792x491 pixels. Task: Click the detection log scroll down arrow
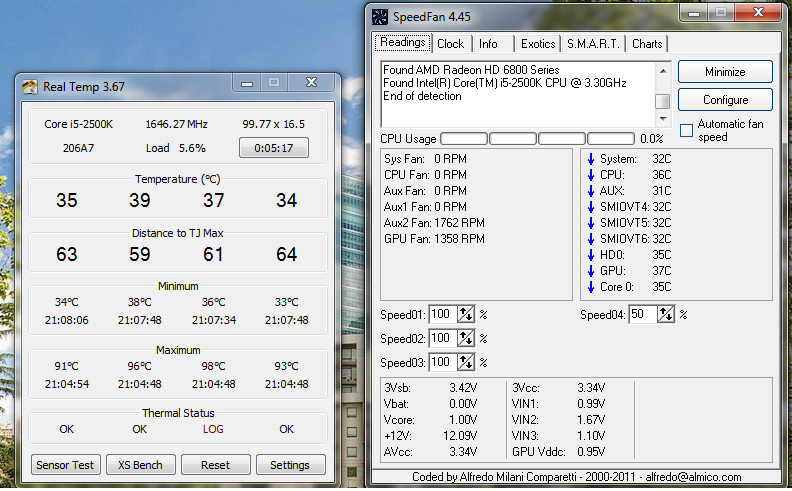663,119
